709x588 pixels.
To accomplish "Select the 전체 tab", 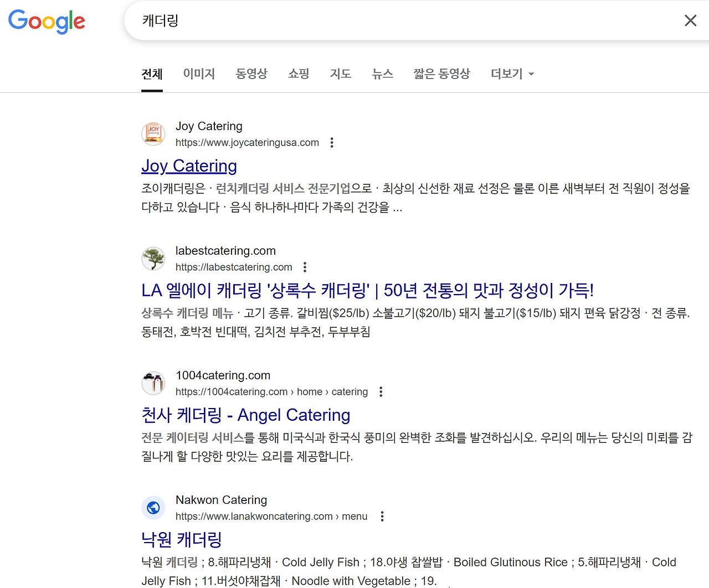I will 152,74.
